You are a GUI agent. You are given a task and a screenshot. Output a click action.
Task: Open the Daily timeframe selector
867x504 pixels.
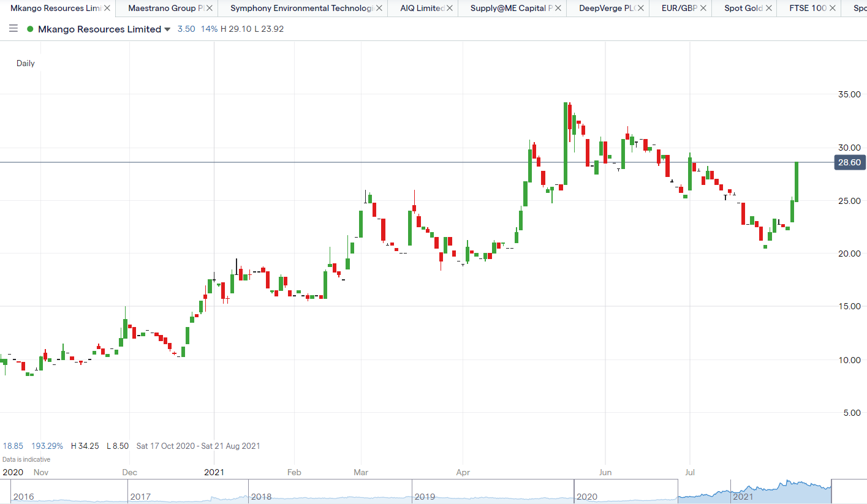point(26,63)
